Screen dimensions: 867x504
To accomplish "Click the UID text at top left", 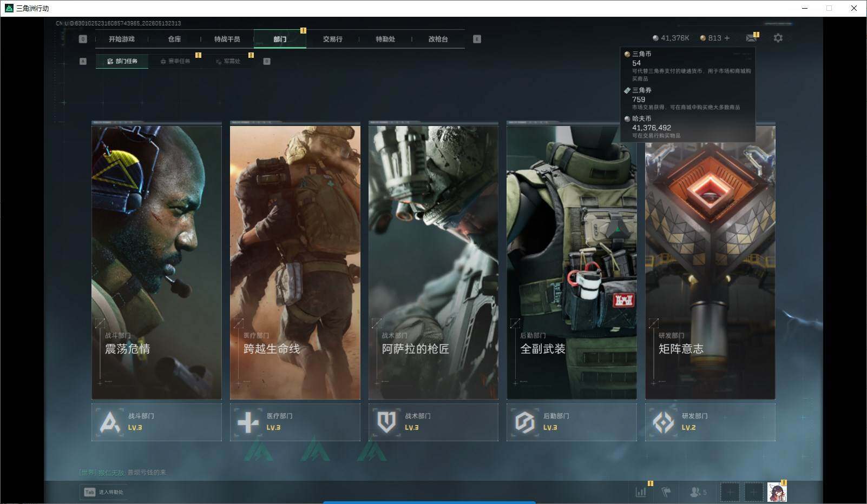I will click(x=119, y=23).
